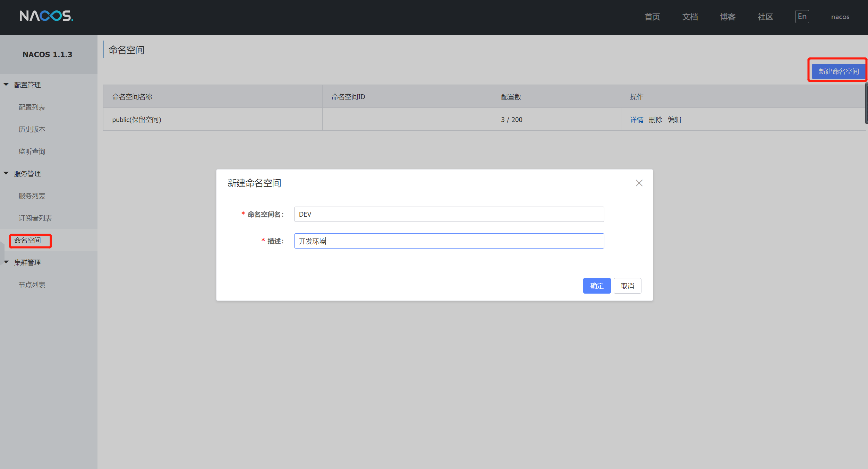Collapse the 配置管理 menu group
Viewport: 868px width, 469px height.
[6, 85]
